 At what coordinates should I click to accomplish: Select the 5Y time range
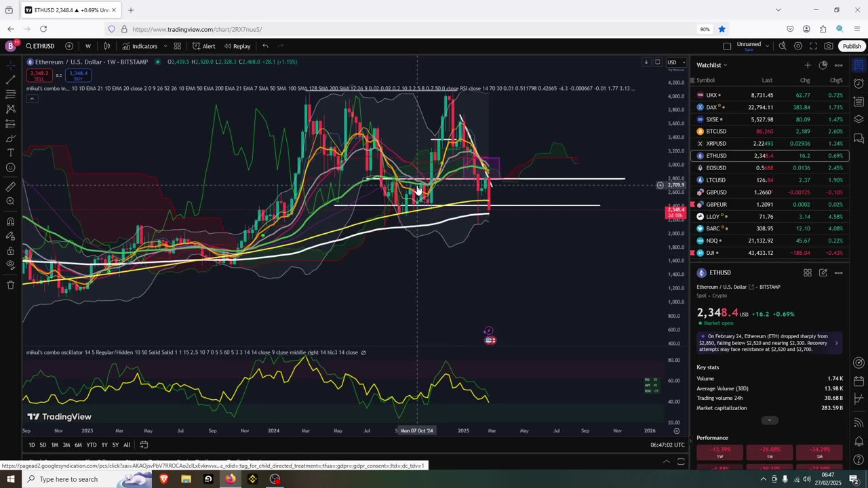pyautogui.click(x=115, y=445)
